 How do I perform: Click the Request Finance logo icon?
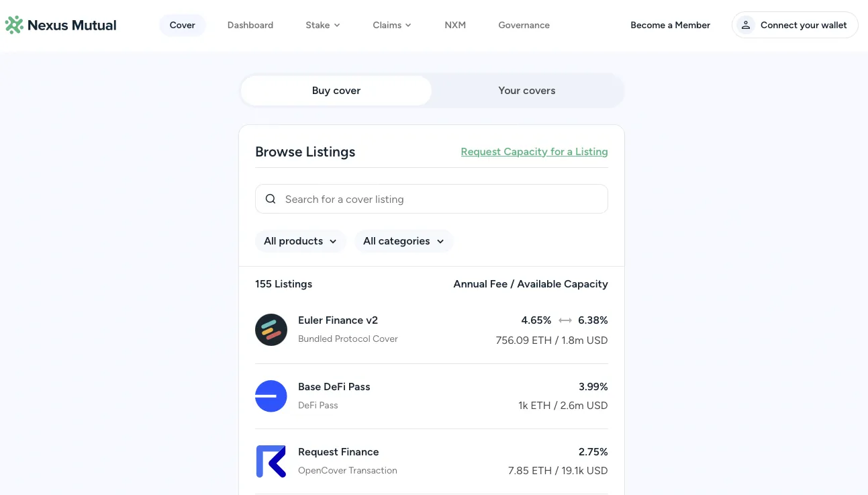coord(271,461)
